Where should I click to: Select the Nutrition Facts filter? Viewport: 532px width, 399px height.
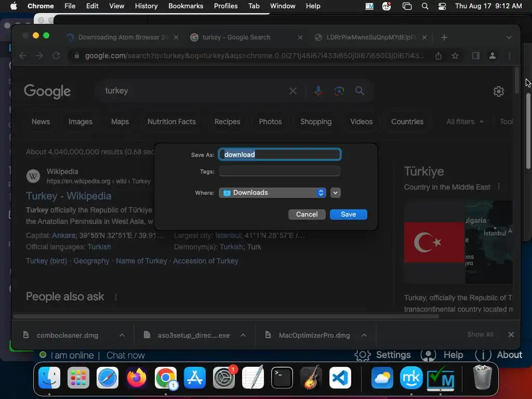point(171,122)
